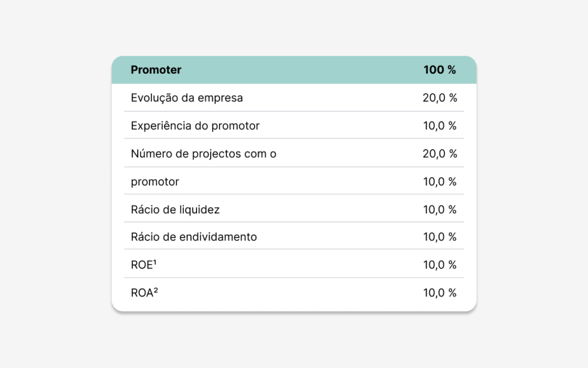Select the 10,0 % value beside ROE¹
The image size is (588, 368).
point(440,264)
